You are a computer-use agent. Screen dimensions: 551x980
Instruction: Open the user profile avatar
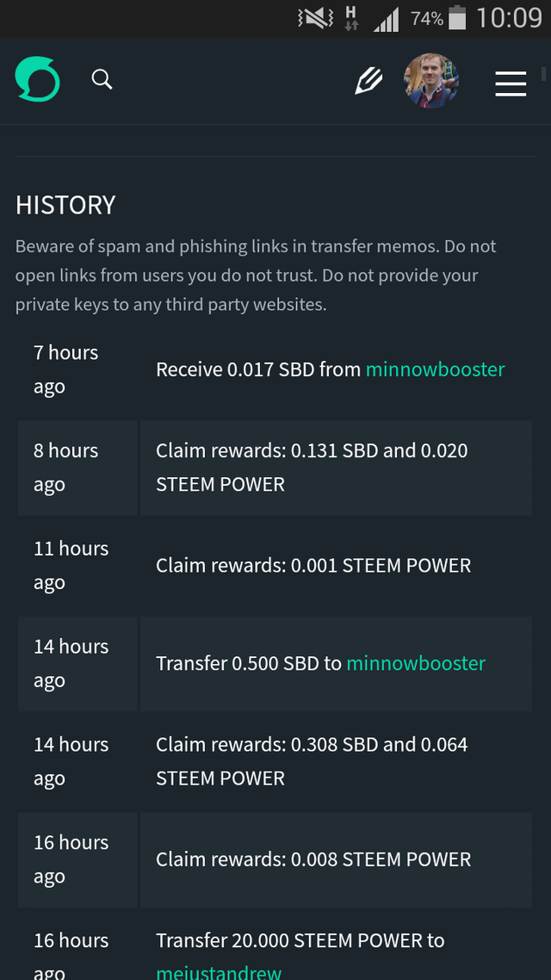431,81
